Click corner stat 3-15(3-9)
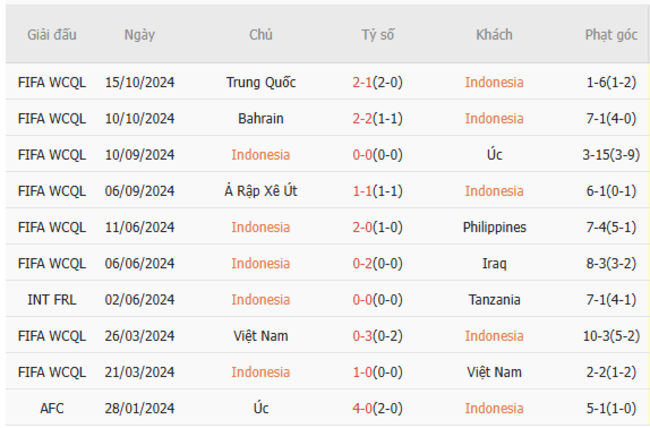The width and height of the screenshot is (650, 428). pyautogui.click(x=611, y=155)
